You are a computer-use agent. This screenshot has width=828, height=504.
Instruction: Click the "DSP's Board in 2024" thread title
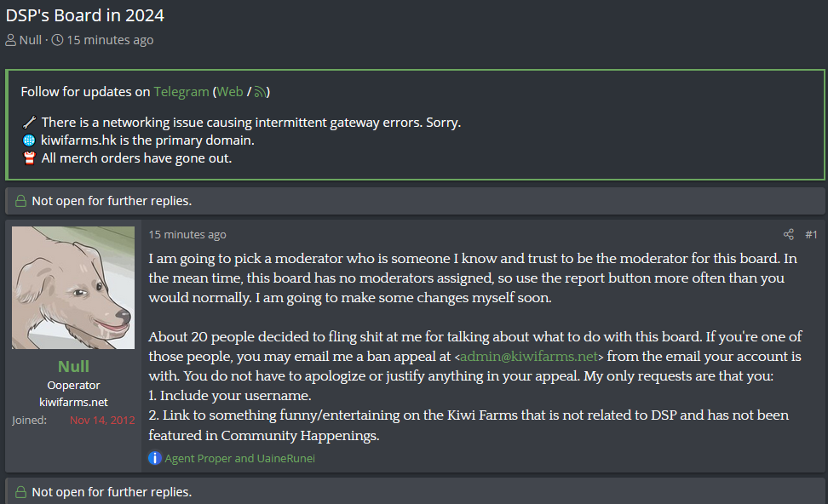(85, 15)
